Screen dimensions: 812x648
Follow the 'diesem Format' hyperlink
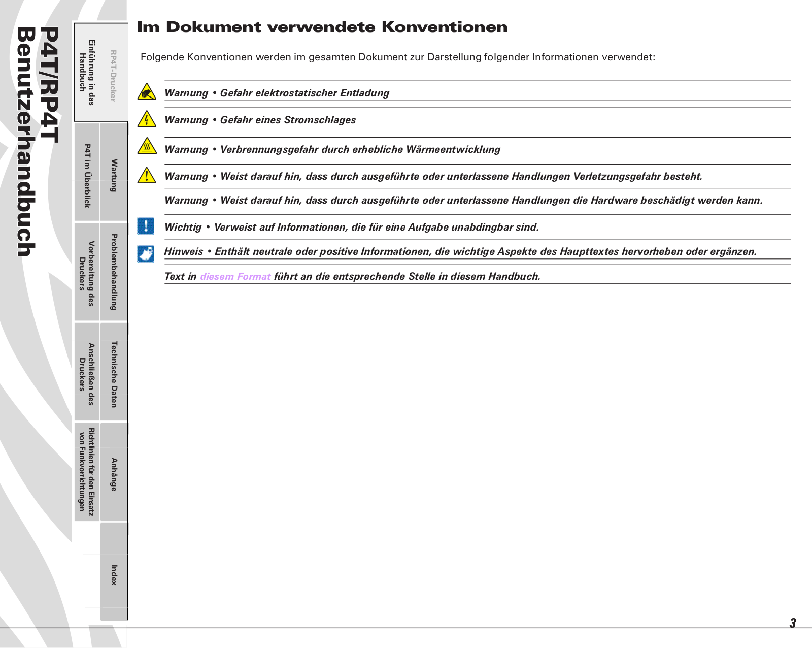[x=235, y=276]
